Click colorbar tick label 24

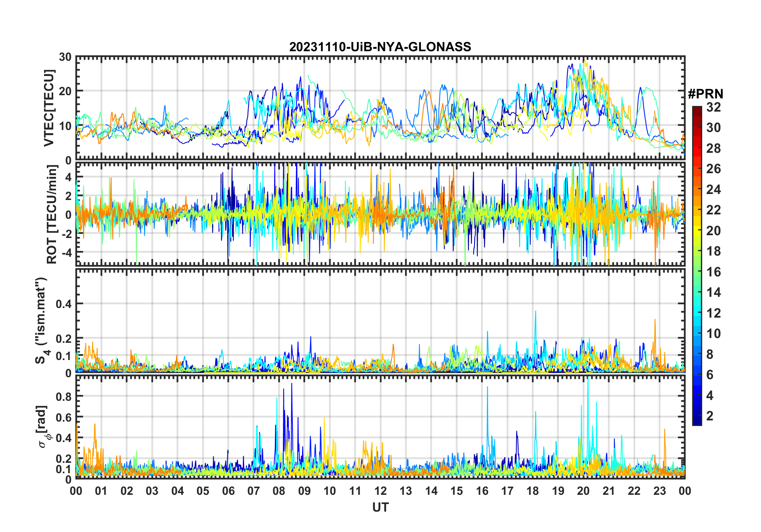coord(713,190)
